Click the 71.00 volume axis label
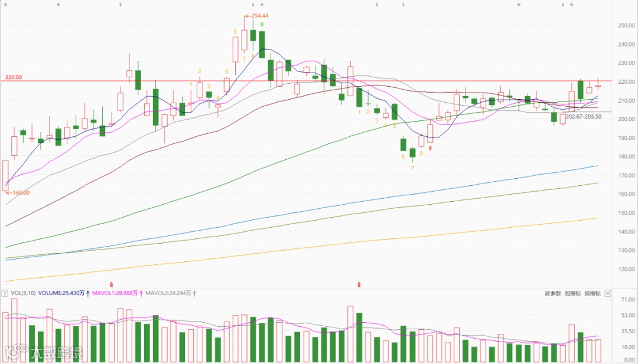638x364 pixels. point(627,300)
